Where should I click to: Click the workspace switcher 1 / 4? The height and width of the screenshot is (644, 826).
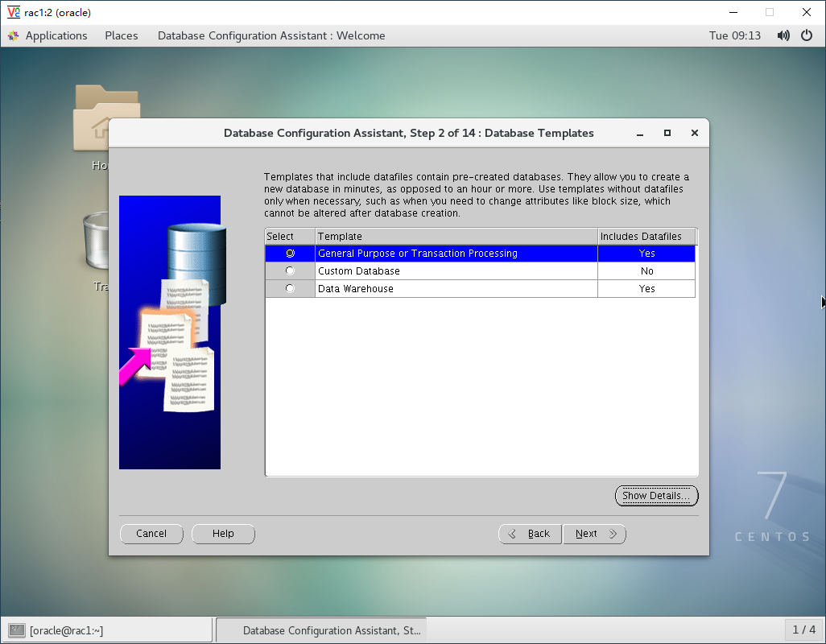point(804,630)
